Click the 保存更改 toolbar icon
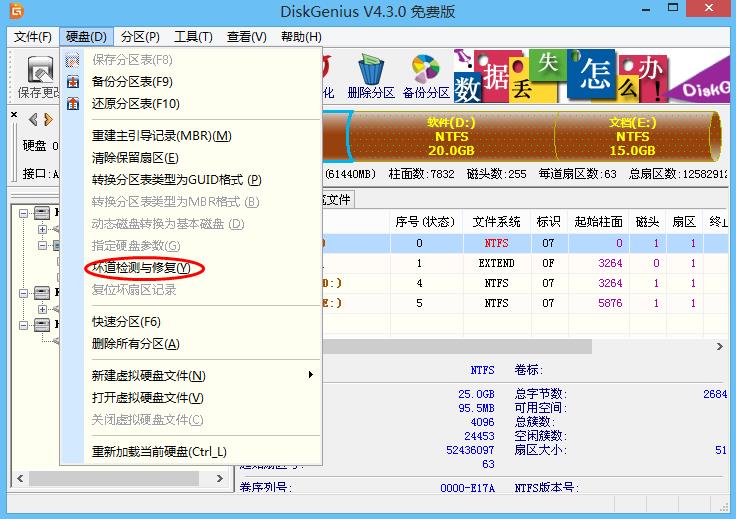The width and height of the screenshot is (736, 519). coord(40,69)
